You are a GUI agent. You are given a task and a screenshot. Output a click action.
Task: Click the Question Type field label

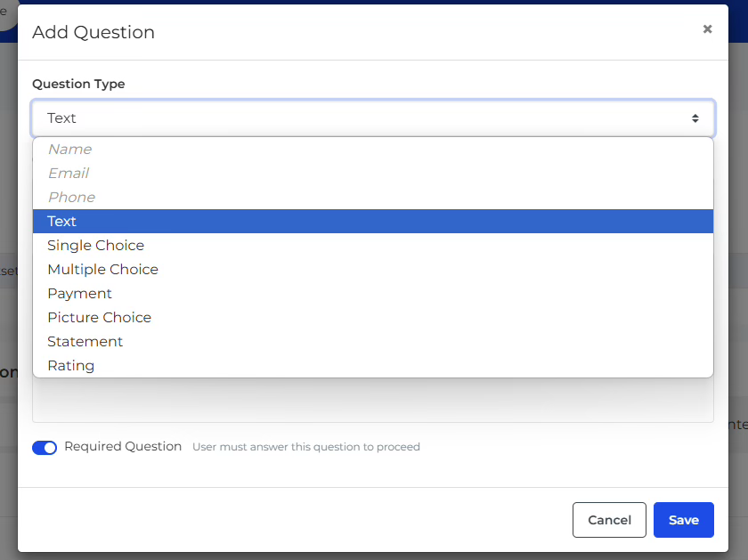point(78,84)
